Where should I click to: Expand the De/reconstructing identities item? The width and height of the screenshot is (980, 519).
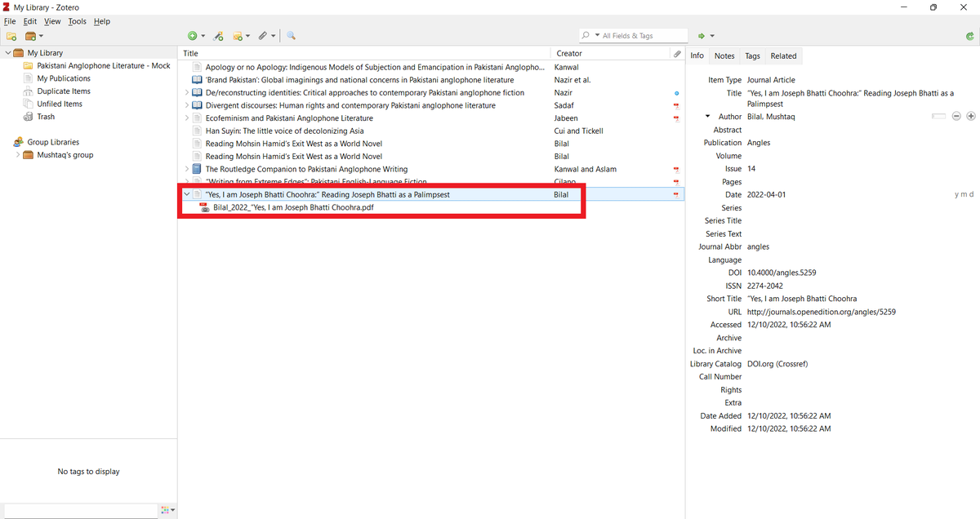(x=187, y=93)
